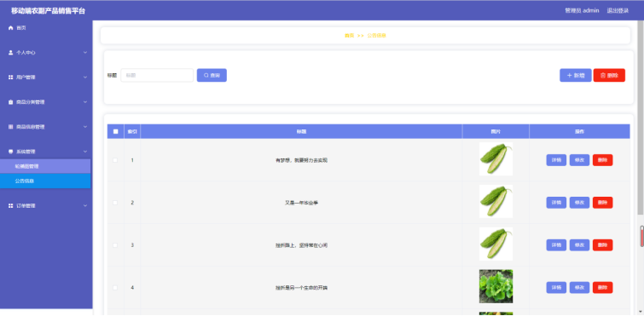Image resolution: width=644 pixels, height=316 pixels.
Task: Click the home icon in the sidebar
Action: point(11,28)
